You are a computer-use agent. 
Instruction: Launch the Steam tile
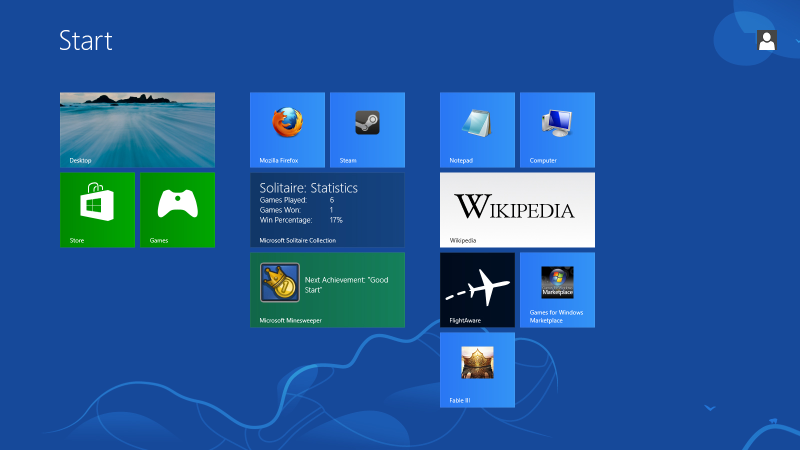[x=367, y=130]
